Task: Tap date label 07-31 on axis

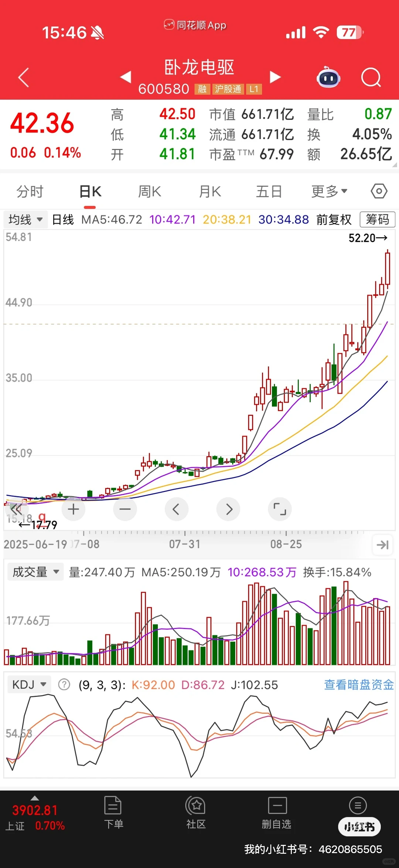Action: 185,544
